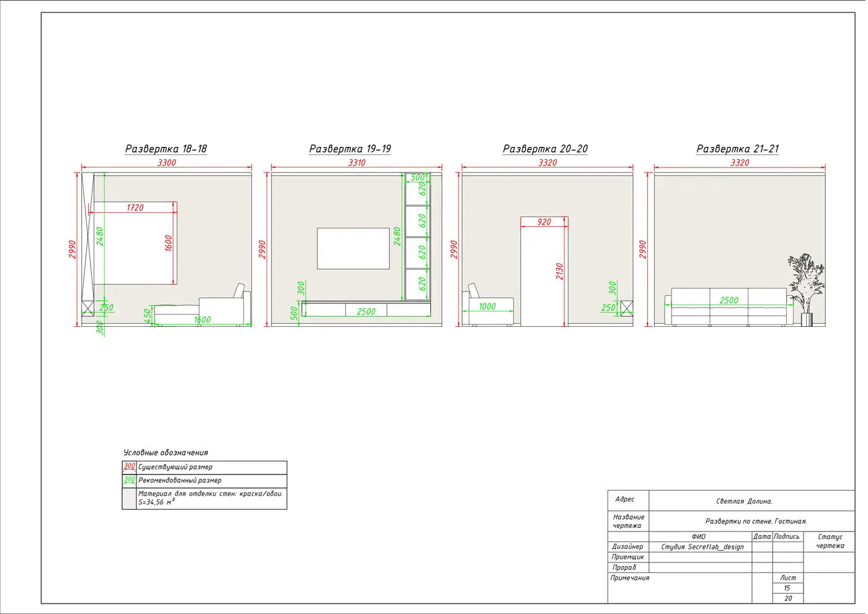Select the "Дизайнер" row label
The height and width of the screenshot is (614, 868).
click(627, 547)
